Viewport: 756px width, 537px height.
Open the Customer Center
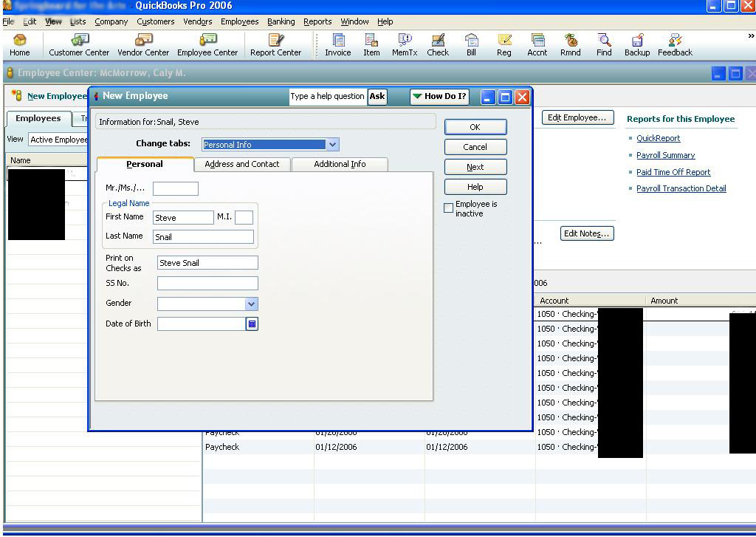[x=79, y=45]
